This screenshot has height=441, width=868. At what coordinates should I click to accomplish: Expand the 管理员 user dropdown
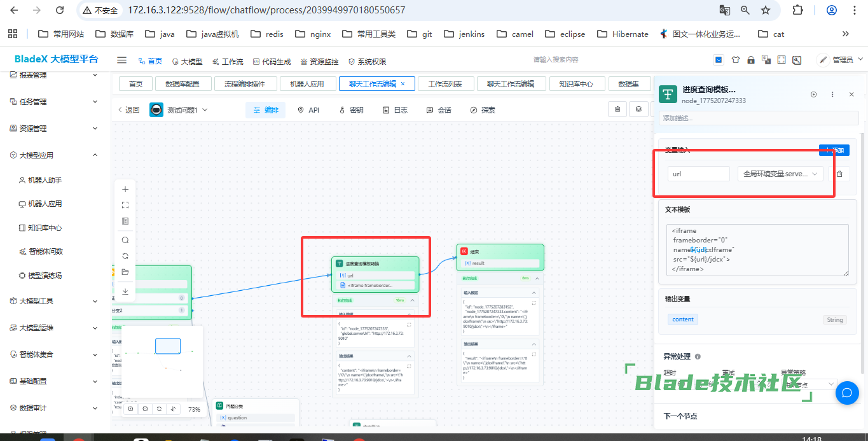tap(838, 60)
